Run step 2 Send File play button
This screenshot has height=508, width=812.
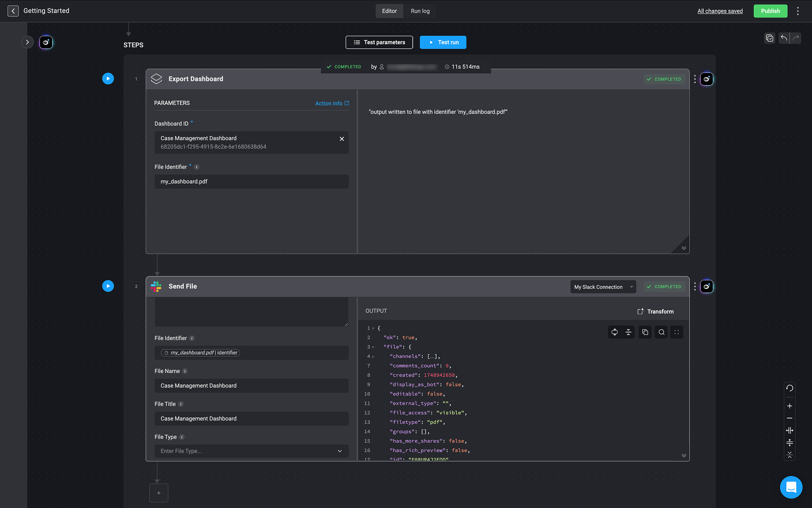click(x=108, y=286)
